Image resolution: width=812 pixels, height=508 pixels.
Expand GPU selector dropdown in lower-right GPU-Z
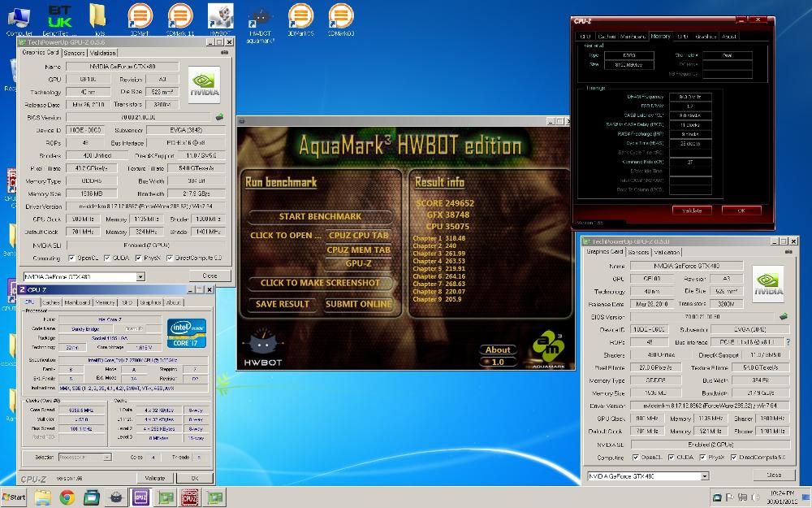point(704,475)
